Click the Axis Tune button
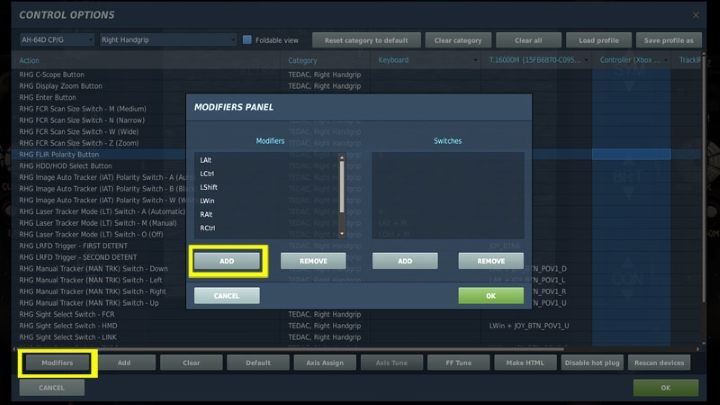This screenshot has height=405, width=720. [x=392, y=363]
